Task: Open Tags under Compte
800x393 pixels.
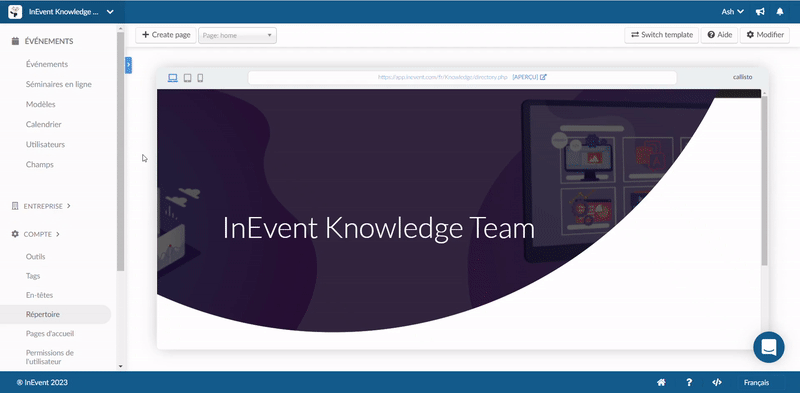Action: point(33,276)
